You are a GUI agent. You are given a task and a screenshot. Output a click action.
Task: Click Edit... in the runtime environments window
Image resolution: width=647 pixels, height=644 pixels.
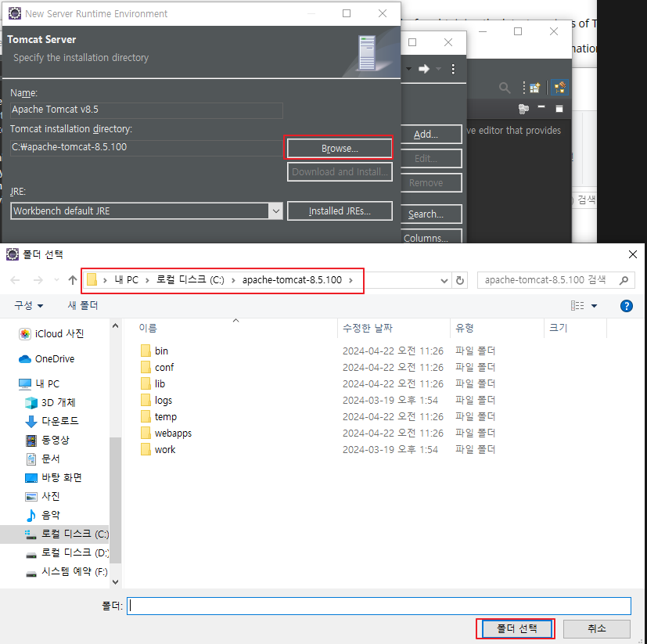click(x=431, y=159)
